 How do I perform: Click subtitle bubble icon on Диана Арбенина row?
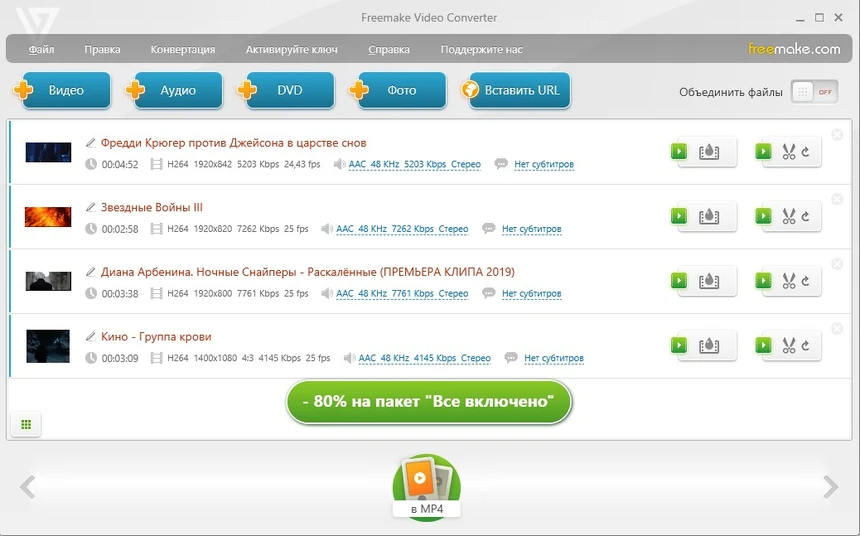(x=488, y=293)
